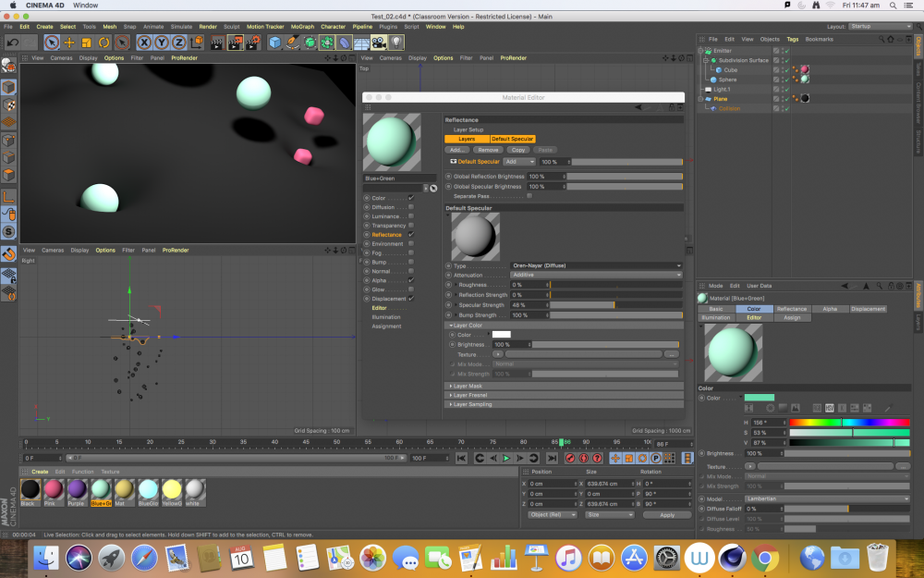The height and width of the screenshot is (578, 924).
Task: Expand the Layer Fresnel section
Action: [472, 395]
